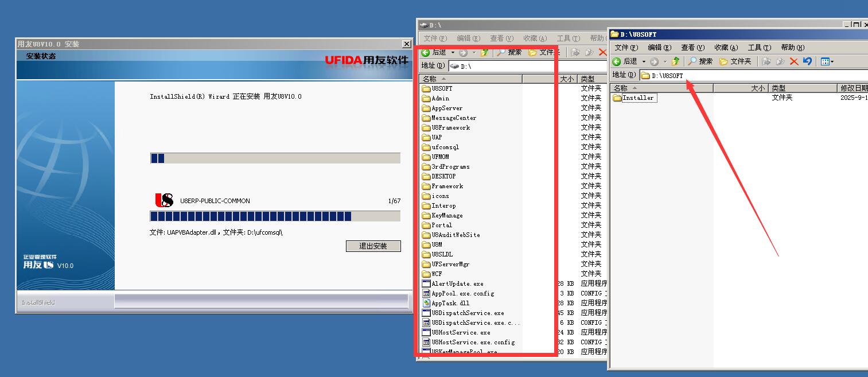Click the Back arrow in the D:\U8SOFT window

pos(617,61)
